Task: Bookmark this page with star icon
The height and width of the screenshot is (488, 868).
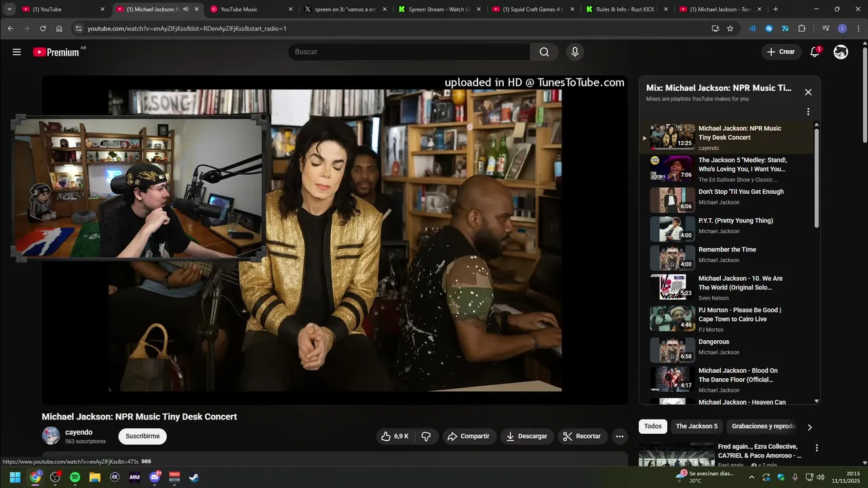Action: (730, 28)
